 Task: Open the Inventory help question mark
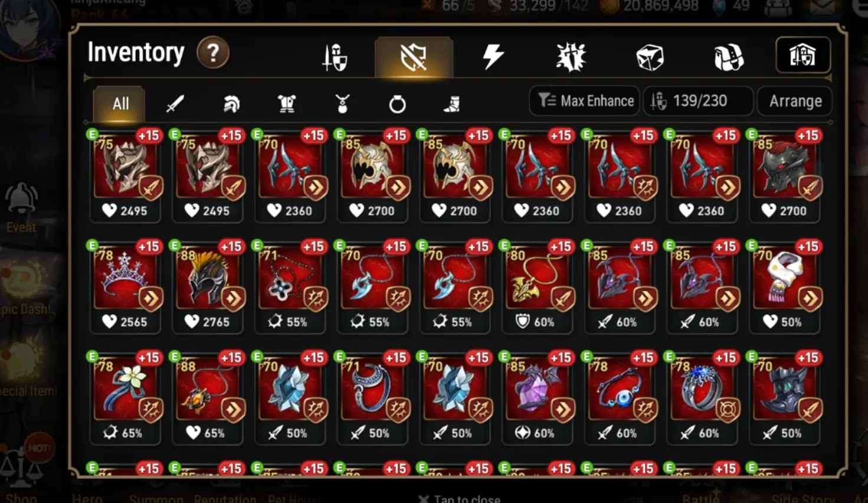point(213,53)
